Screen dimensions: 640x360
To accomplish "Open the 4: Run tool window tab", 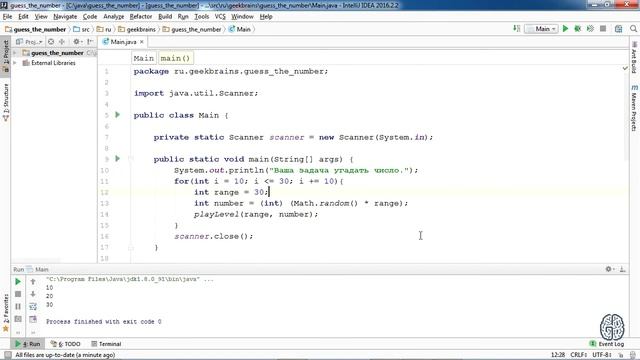I will [28, 344].
